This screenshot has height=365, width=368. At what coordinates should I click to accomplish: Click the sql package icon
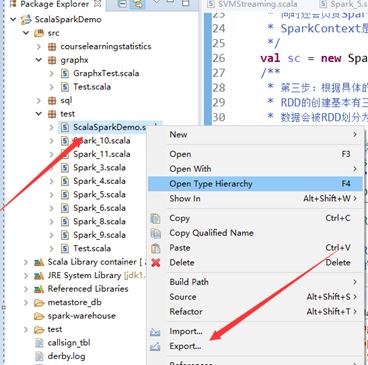pyautogui.click(x=52, y=100)
